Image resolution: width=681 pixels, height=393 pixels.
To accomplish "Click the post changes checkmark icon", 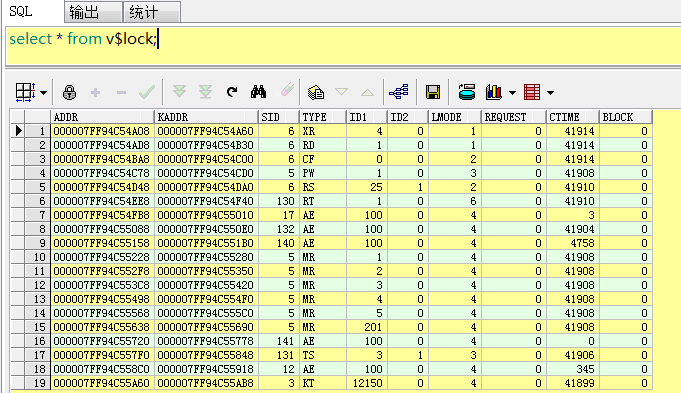I will (147, 92).
